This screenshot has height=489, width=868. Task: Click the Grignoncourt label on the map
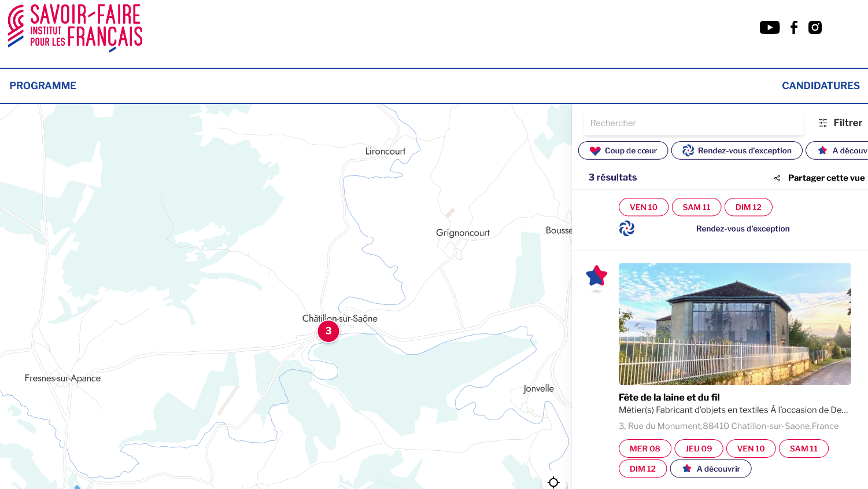click(463, 233)
